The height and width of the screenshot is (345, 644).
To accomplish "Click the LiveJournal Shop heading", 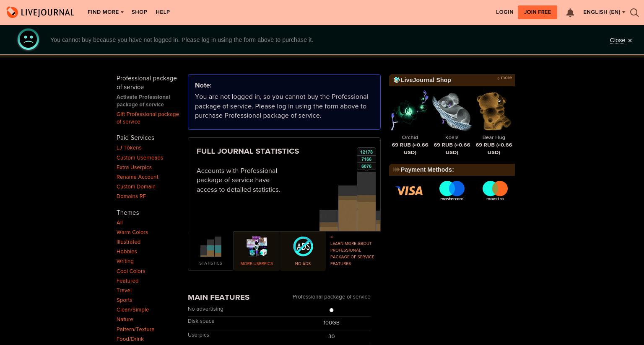I will click(x=426, y=80).
